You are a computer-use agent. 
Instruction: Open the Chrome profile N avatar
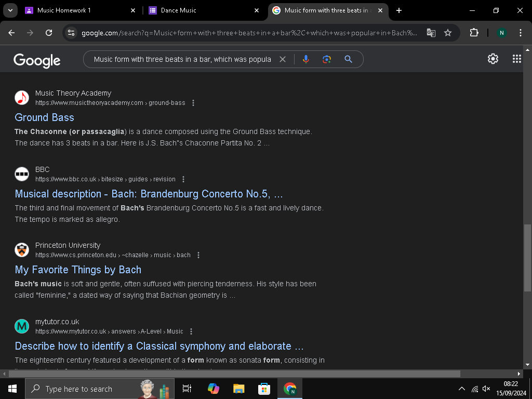502,33
